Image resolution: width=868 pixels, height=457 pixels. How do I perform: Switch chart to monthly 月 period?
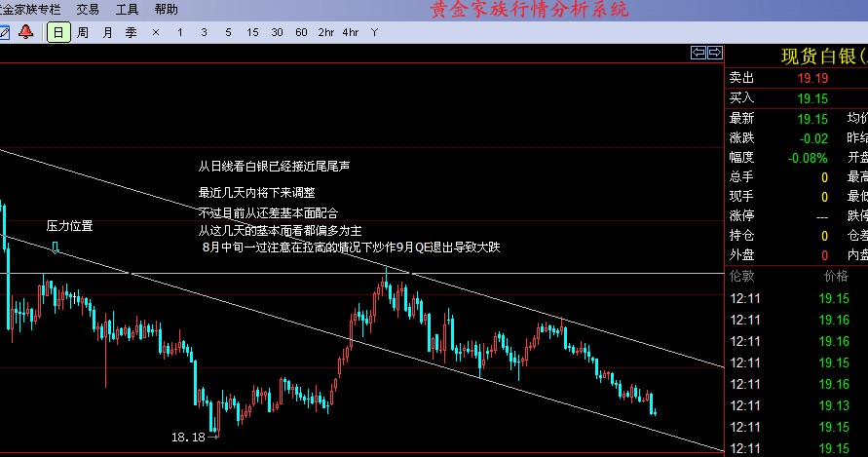(107, 33)
